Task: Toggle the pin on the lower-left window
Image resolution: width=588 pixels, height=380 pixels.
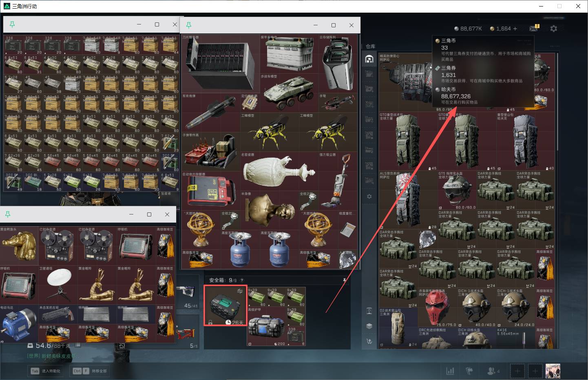Action: 8,214
